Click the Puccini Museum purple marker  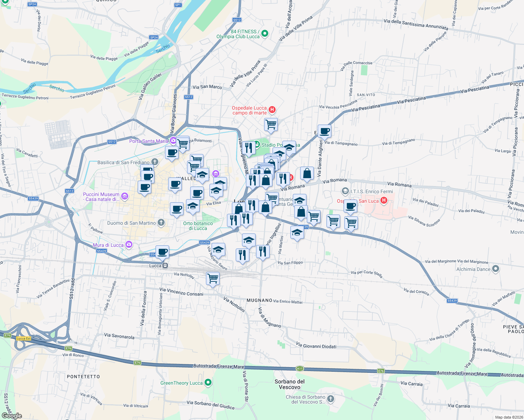point(124,197)
